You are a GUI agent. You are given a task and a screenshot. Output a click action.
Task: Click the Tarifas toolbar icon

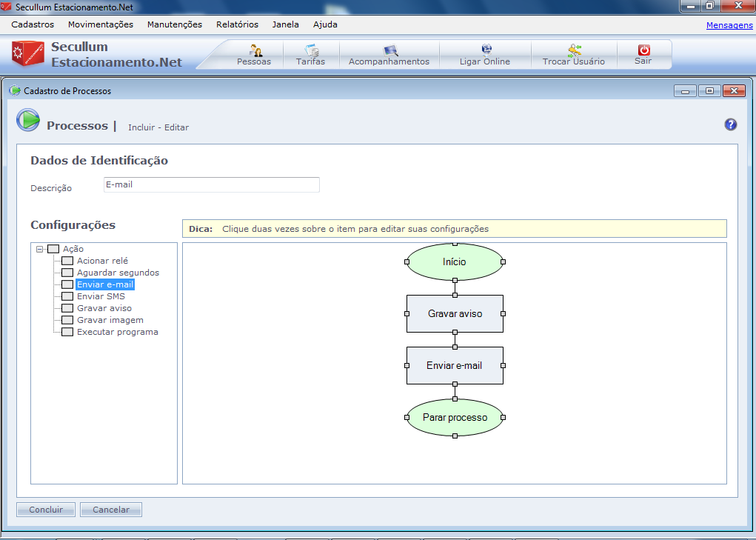tap(310, 50)
